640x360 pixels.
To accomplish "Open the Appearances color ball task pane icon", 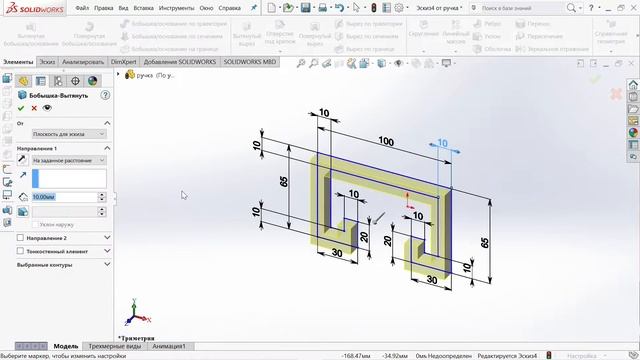I will tap(633, 133).
